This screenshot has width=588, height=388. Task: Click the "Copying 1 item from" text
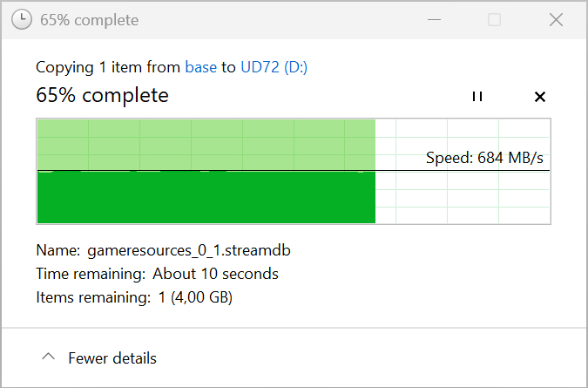pos(108,67)
